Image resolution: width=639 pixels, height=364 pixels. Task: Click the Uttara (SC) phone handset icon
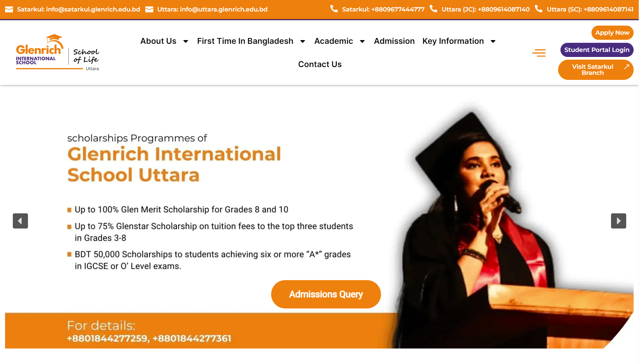click(x=539, y=9)
